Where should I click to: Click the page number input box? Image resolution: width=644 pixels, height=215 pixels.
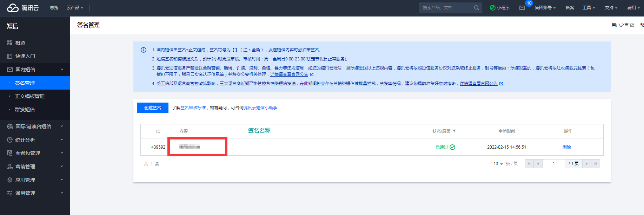[x=554, y=164]
